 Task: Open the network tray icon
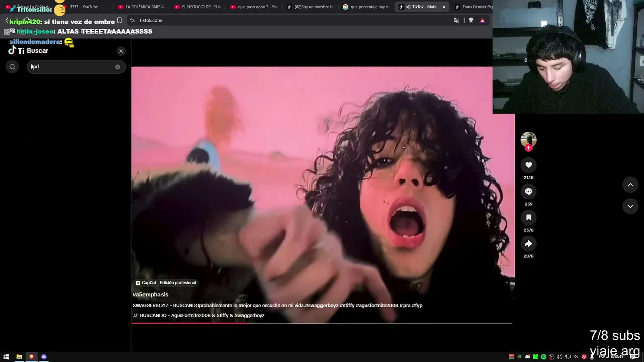[x=568, y=357]
